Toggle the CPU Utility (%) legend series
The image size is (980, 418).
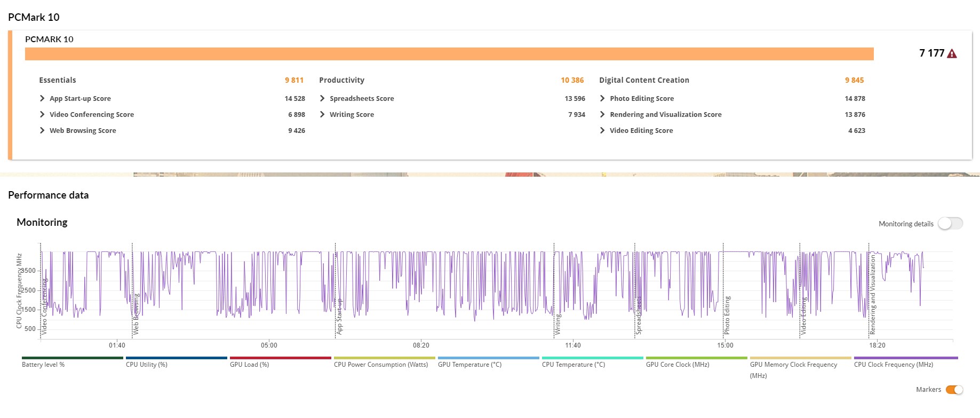coord(176,362)
